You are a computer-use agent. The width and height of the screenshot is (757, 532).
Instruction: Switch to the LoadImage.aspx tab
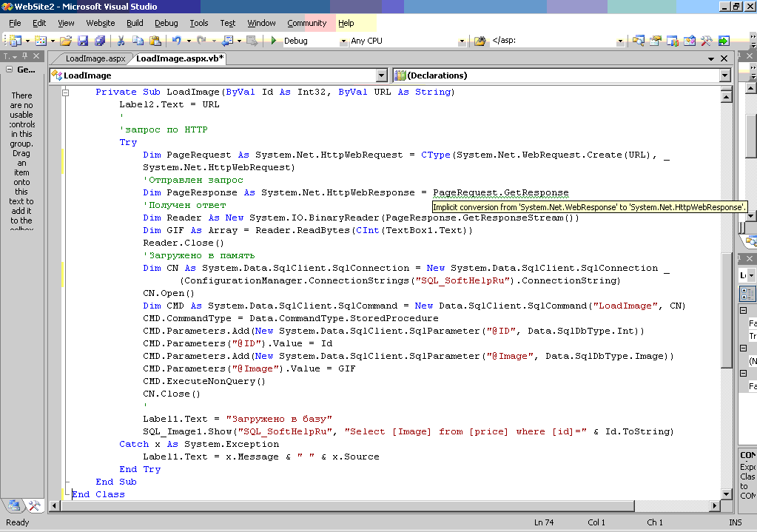(95, 58)
